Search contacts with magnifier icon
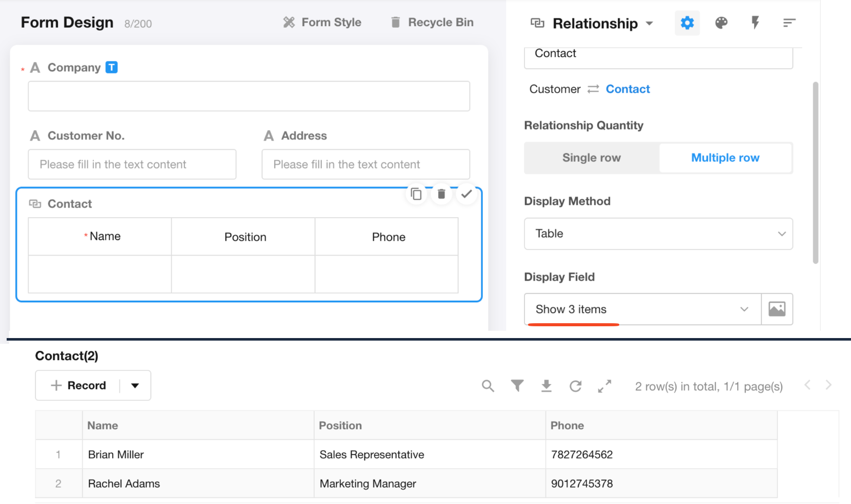The width and height of the screenshot is (851, 504). [488, 386]
